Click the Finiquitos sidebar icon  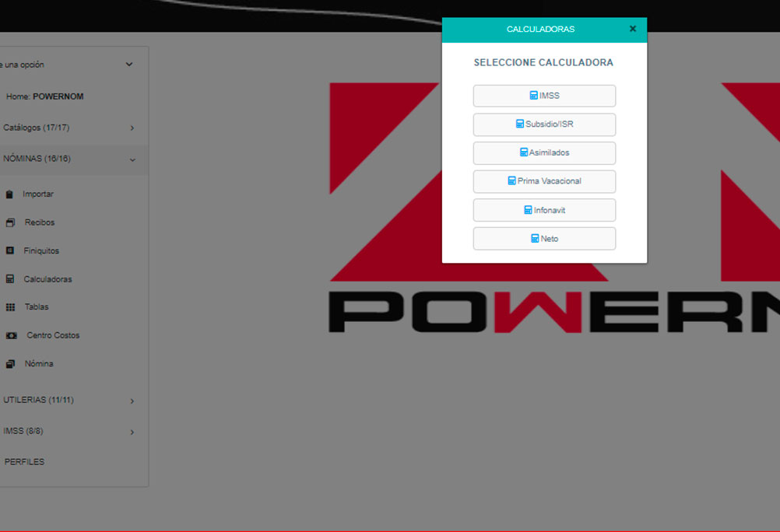point(9,250)
